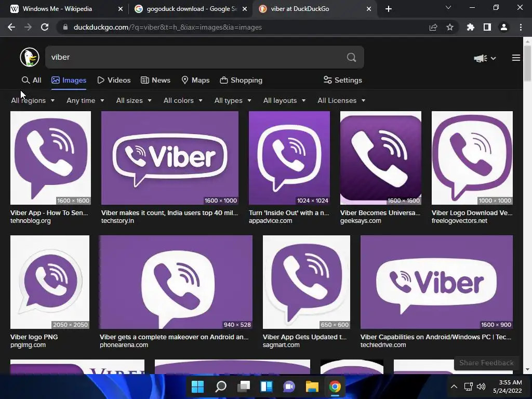Open the tehnoblog.org Viber App thumbnail
Viewport: 532px width, 399px height.
click(x=50, y=158)
